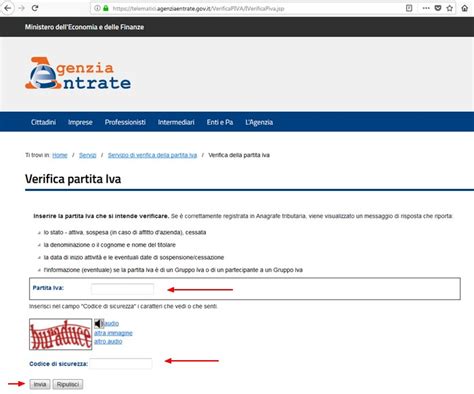Load another captcha via altra immagine

coord(113,333)
